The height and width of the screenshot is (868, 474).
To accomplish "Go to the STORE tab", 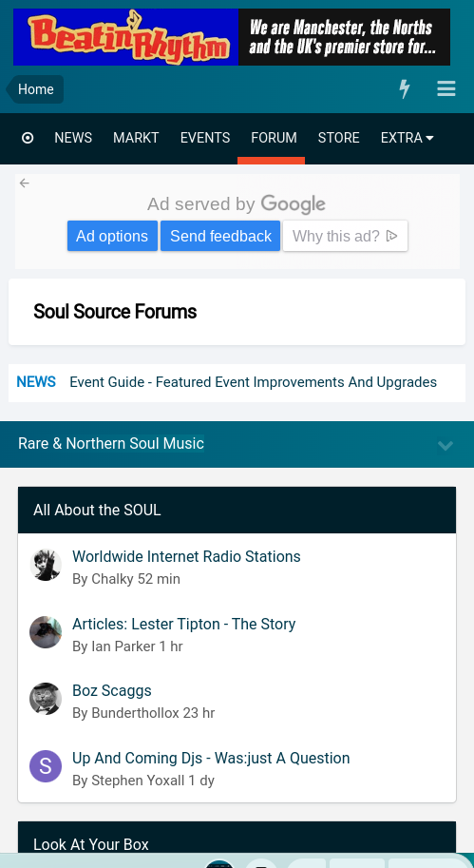I will (338, 138).
